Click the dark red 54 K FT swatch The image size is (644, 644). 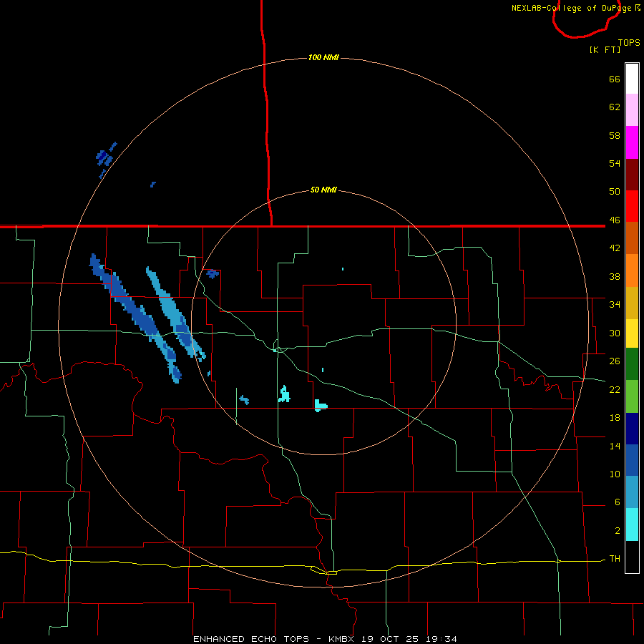tap(632, 174)
